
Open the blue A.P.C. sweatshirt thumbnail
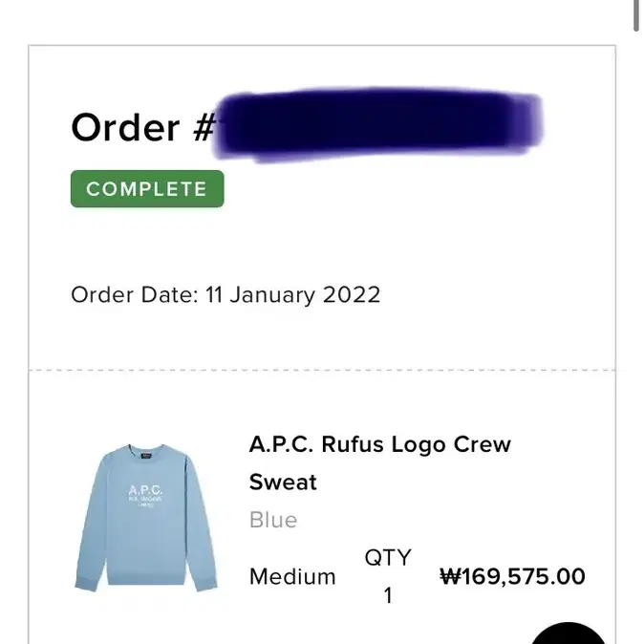(x=146, y=518)
